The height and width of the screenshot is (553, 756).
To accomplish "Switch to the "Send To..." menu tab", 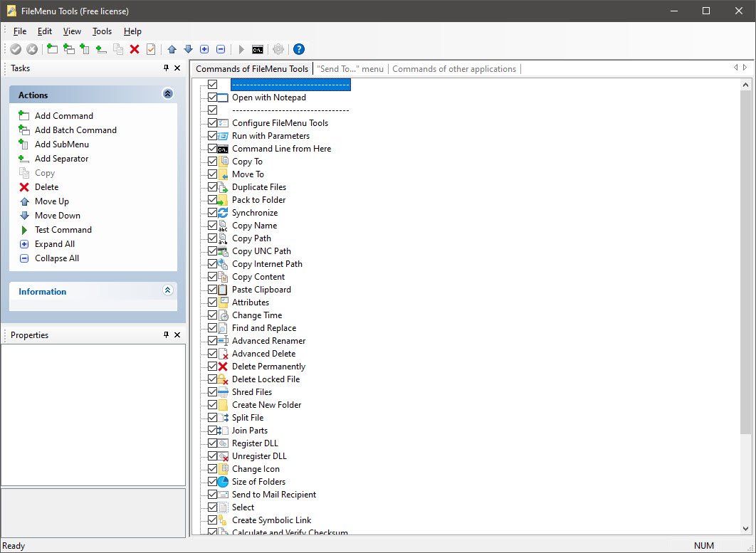I will point(350,69).
